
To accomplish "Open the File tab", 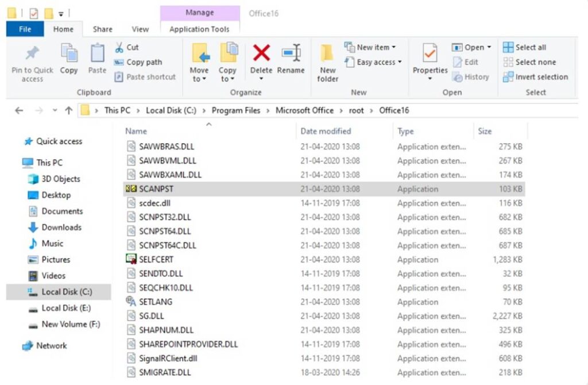I will point(25,29).
